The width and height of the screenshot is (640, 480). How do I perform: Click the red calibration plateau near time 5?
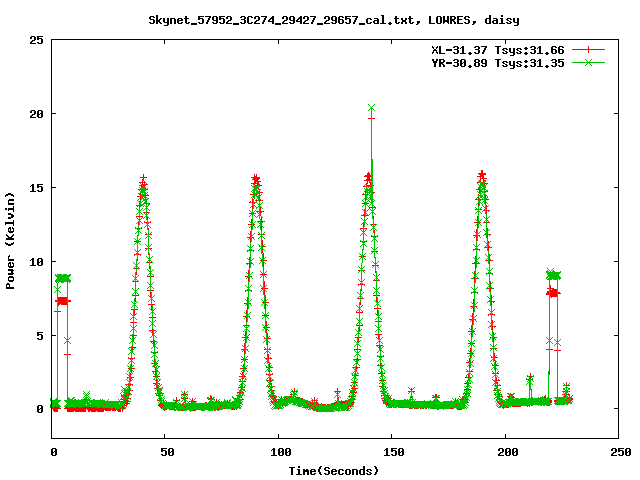click(63, 301)
